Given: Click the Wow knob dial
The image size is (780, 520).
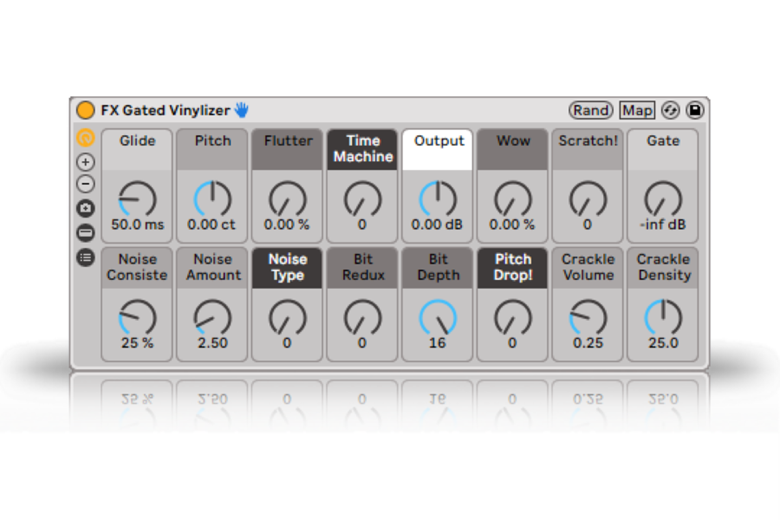Looking at the screenshot, I should [x=513, y=200].
